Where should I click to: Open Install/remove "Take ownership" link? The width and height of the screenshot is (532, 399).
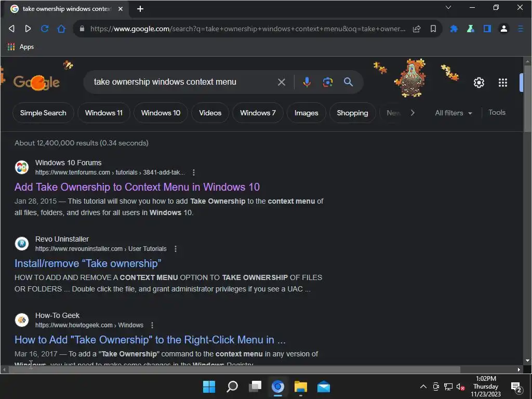[88, 263]
